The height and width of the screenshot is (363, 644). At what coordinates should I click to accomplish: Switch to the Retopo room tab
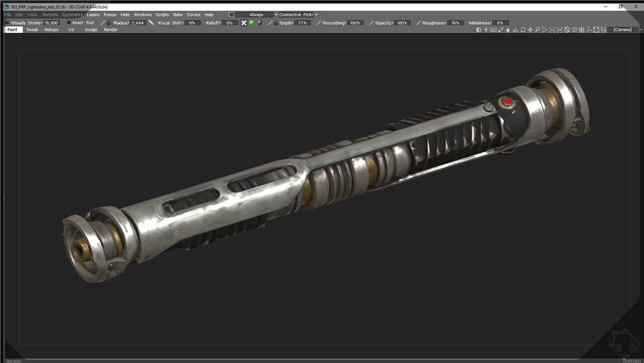click(x=51, y=30)
